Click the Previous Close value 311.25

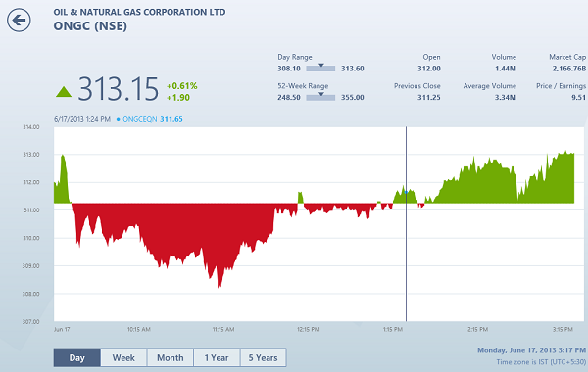pyautogui.click(x=429, y=97)
